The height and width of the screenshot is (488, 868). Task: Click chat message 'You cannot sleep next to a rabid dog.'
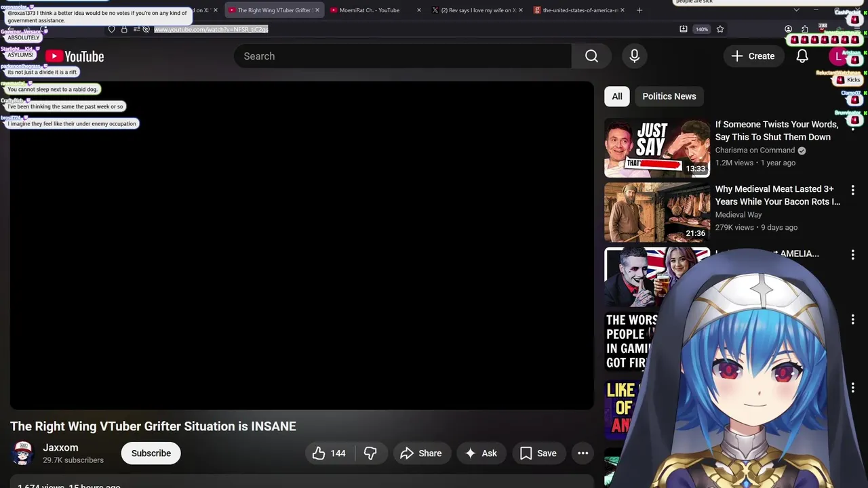coord(52,89)
